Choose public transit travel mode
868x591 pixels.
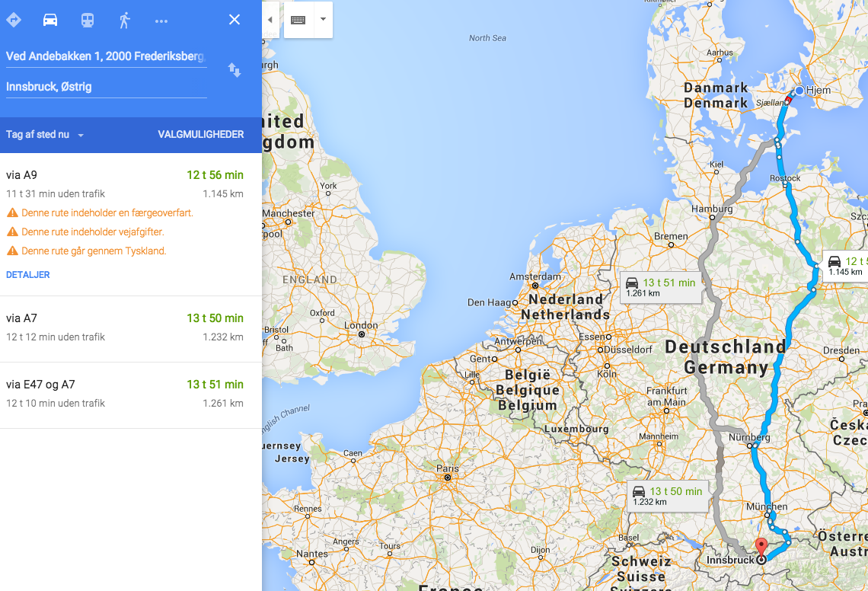pyautogui.click(x=88, y=20)
